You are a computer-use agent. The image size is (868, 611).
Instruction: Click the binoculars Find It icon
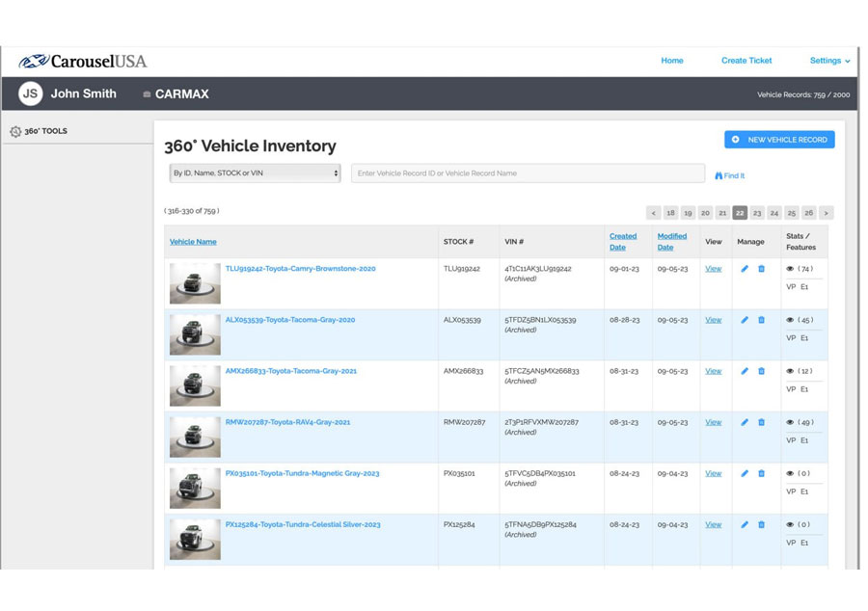(719, 175)
